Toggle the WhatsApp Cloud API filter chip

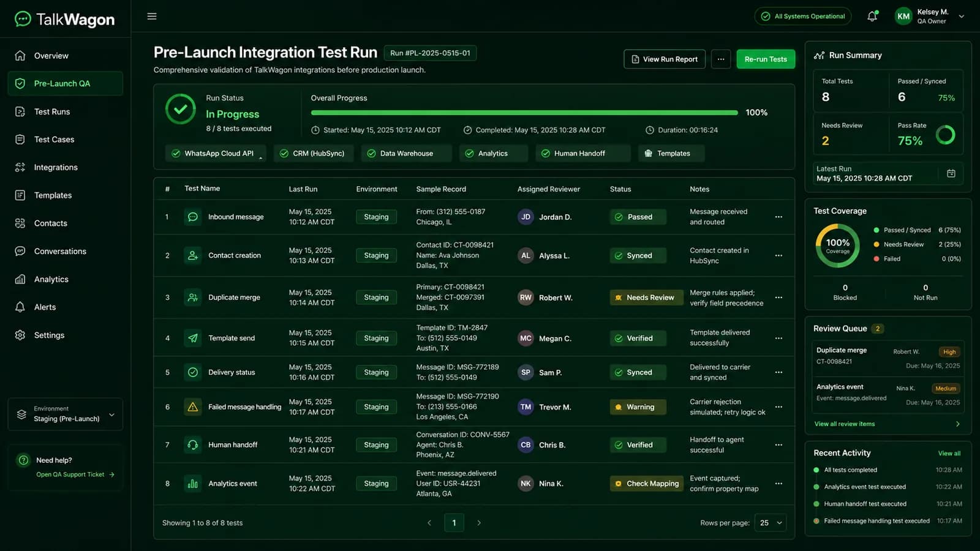(216, 154)
